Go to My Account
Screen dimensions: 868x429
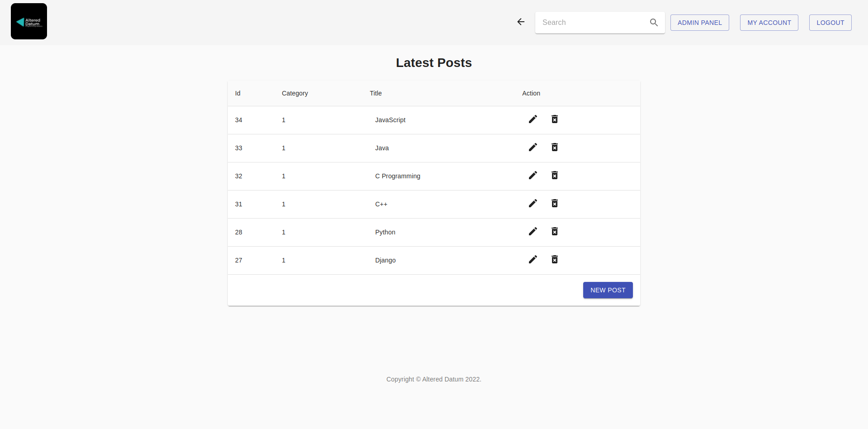(x=769, y=23)
